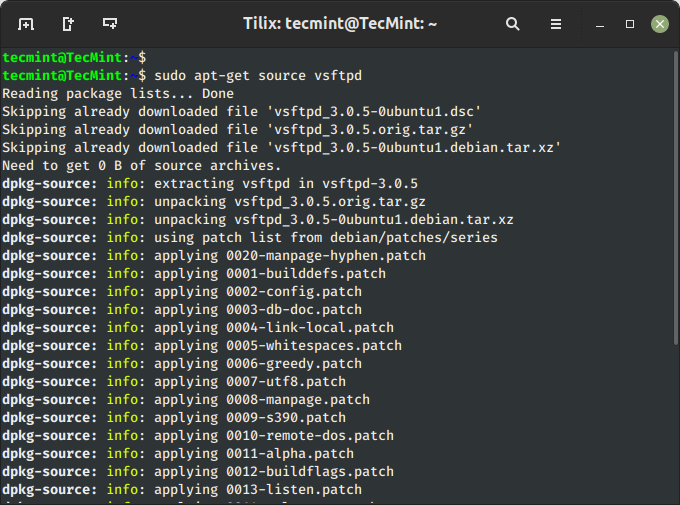Click 'extracting vsftpd in vsftpd-3.0.5' line
This screenshot has height=505, width=680.
(210, 184)
